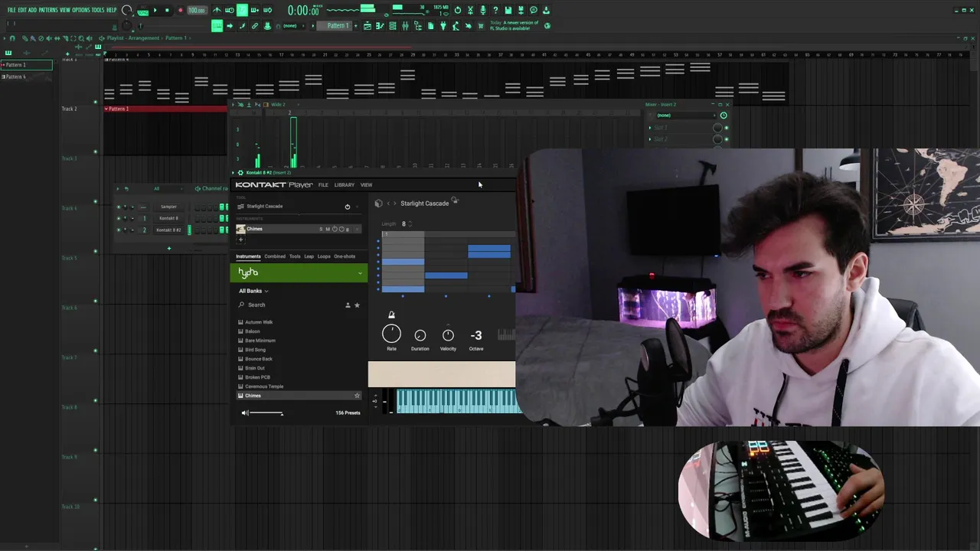Screen dimensions: 980x551
Task: Mute the Chimes instrument with M button
Action: tap(328, 229)
